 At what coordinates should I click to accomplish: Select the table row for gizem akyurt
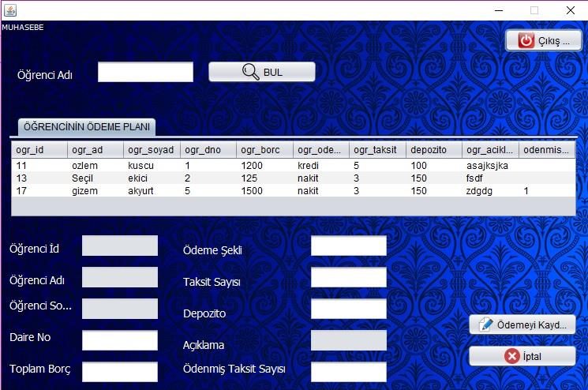click(292, 191)
